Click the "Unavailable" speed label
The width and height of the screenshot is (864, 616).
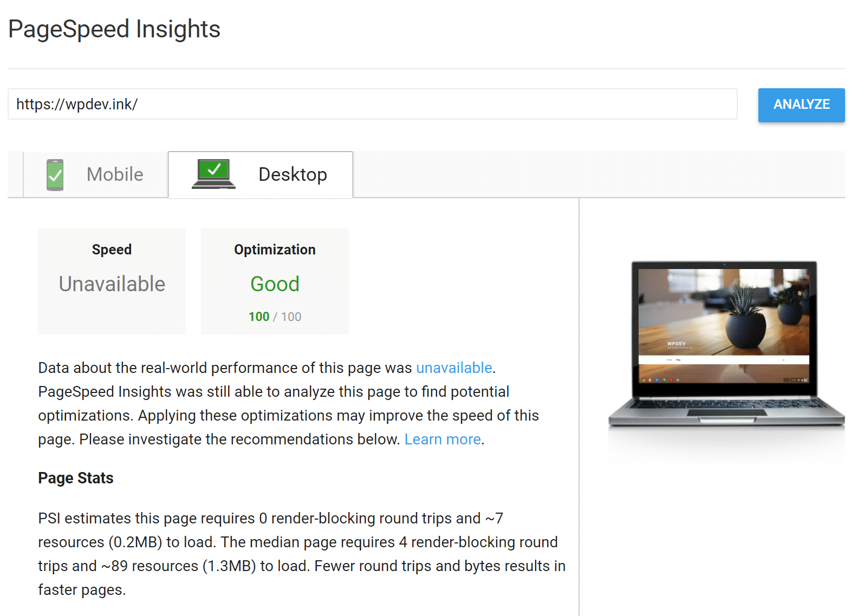(112, 284)
